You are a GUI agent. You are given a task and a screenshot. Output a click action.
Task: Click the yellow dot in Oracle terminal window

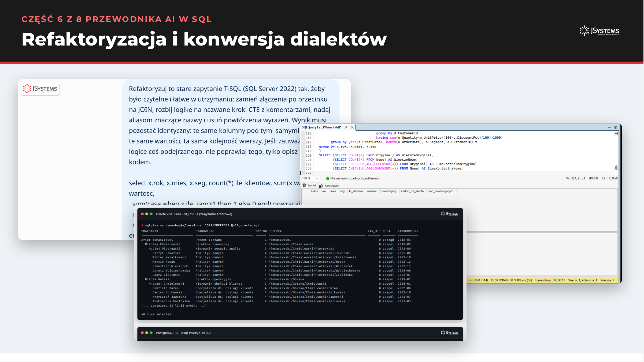[147, 214]
